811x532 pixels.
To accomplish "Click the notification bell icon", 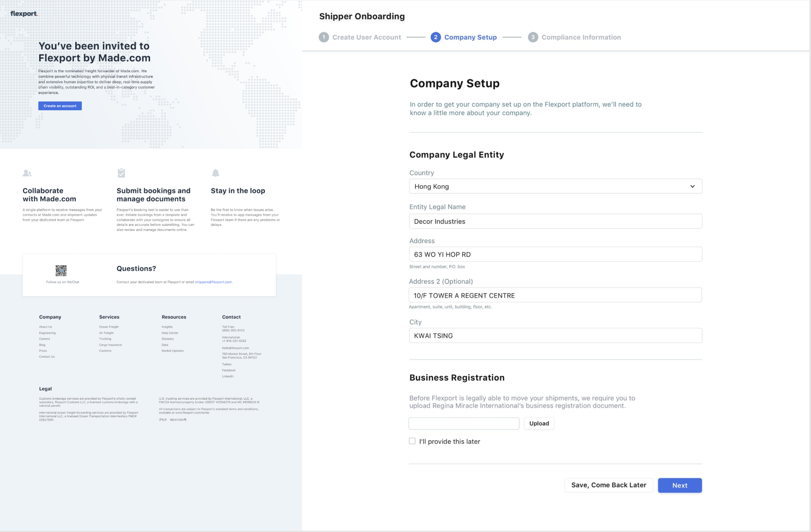I will (x=216, y=173).
